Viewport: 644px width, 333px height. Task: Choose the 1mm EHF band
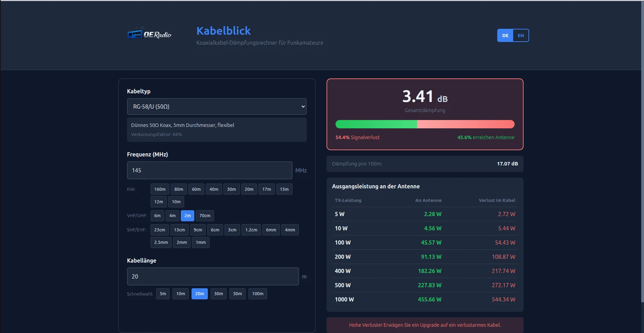coord(201,242)
